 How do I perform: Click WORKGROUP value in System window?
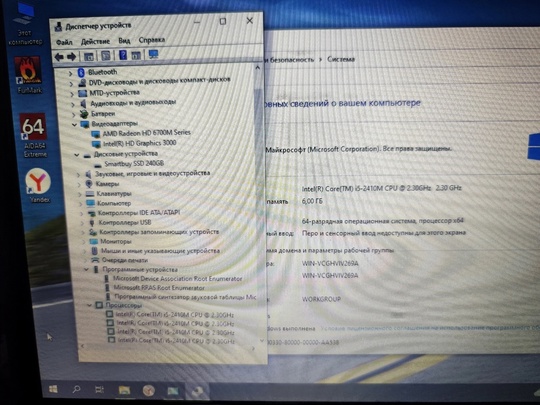point(321,299)
